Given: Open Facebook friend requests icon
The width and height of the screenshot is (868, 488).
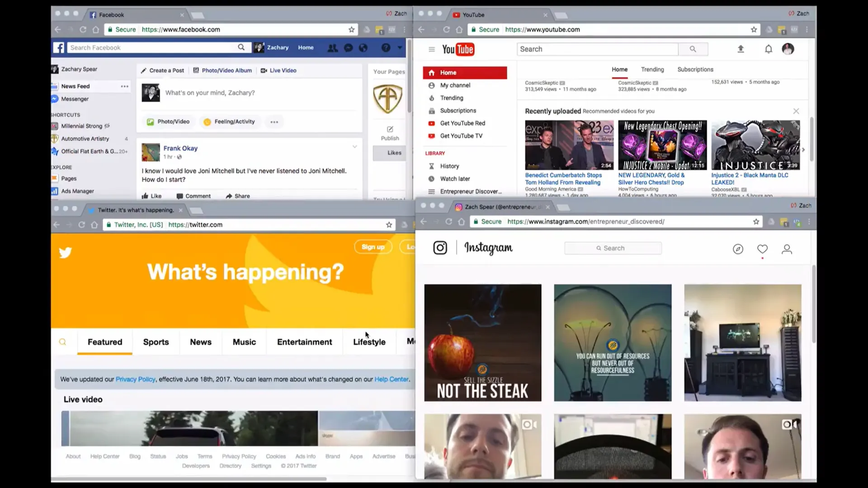Looking at the screenshot, I should click(x=333, y=47).
